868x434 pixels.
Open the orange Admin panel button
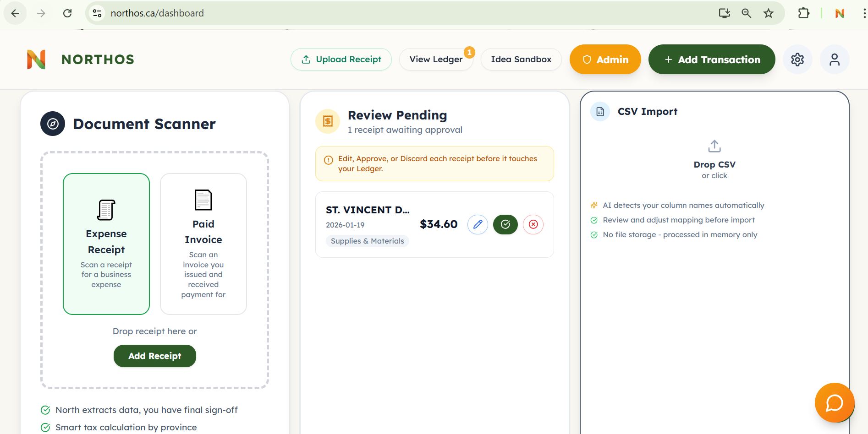[x=605, y=60]
